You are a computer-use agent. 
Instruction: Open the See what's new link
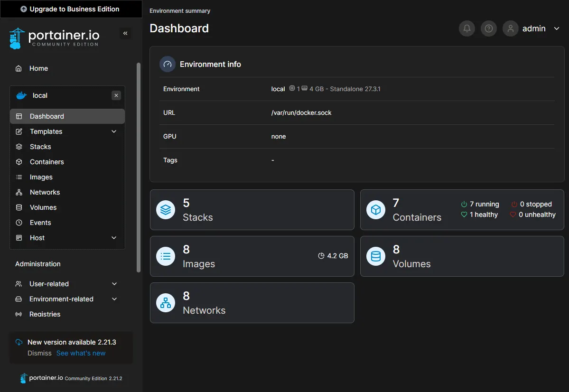tap(81, 353)
